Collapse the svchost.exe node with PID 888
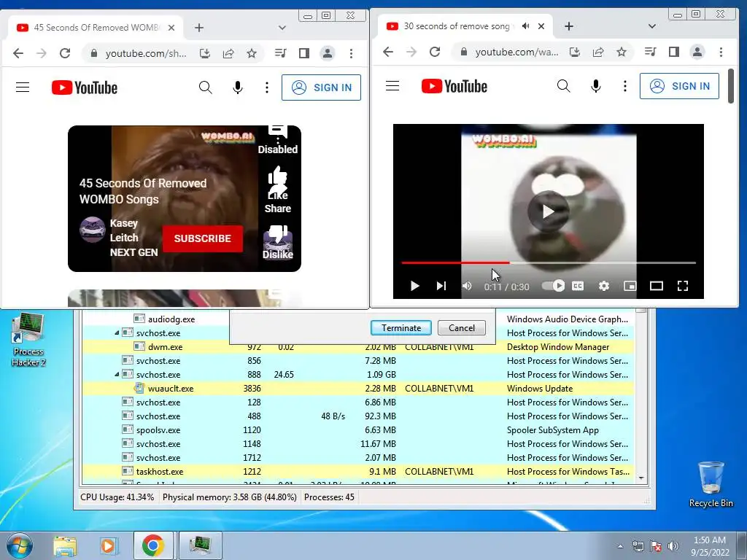The image size is (747, 560). [117, 374]
